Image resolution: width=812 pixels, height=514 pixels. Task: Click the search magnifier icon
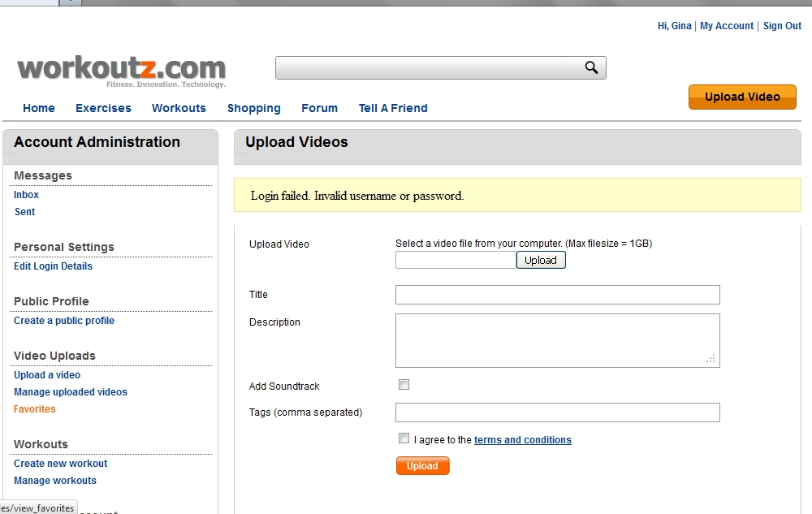(591, 67)
